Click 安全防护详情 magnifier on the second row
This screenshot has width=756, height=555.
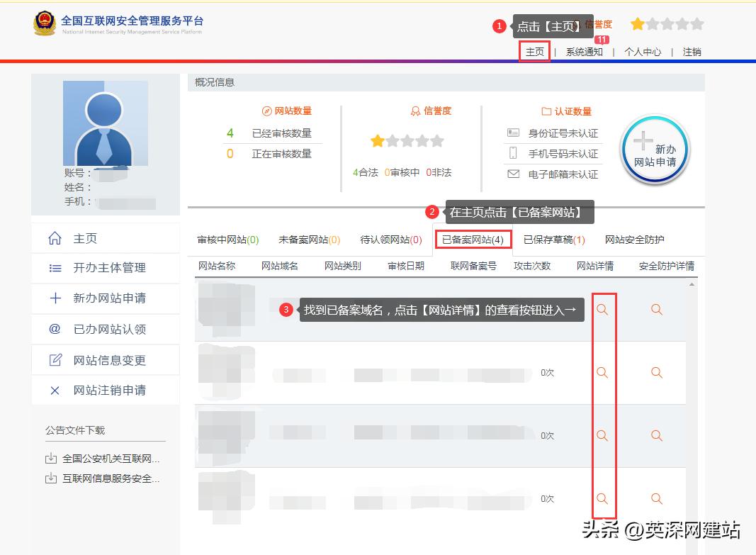pos(655,372)
